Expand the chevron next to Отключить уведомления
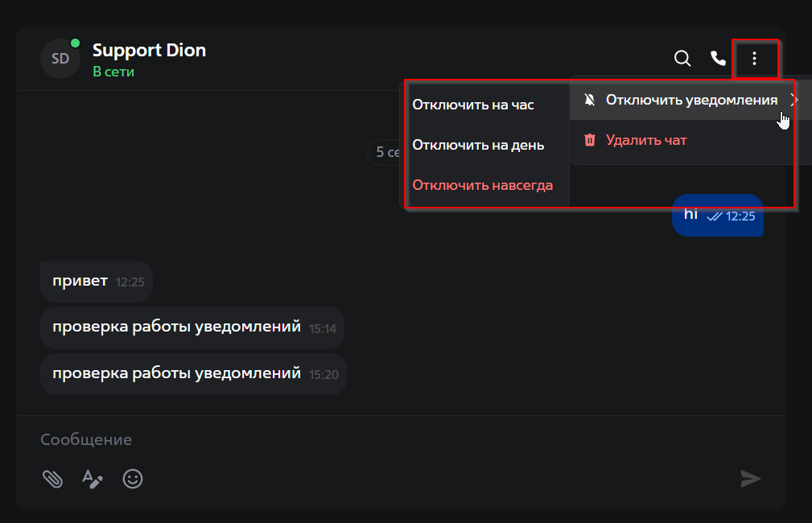Image resolution: width=812 pixels, height=523 pixels. (794, 100)
